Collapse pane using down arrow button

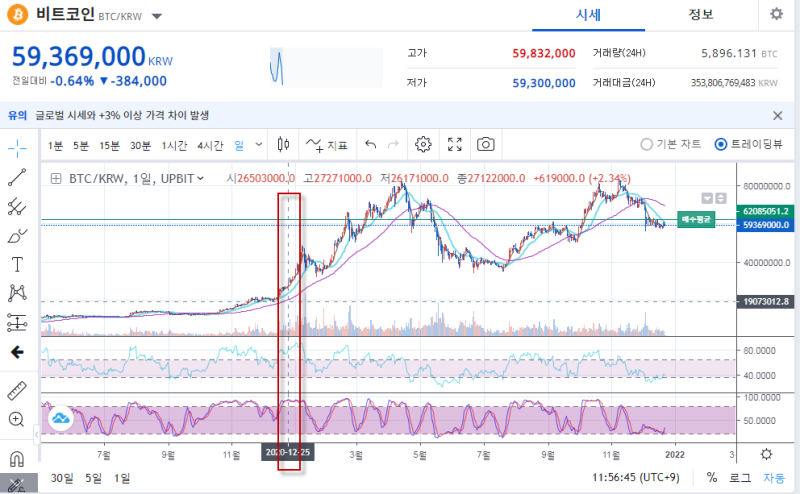pos(707,199)
